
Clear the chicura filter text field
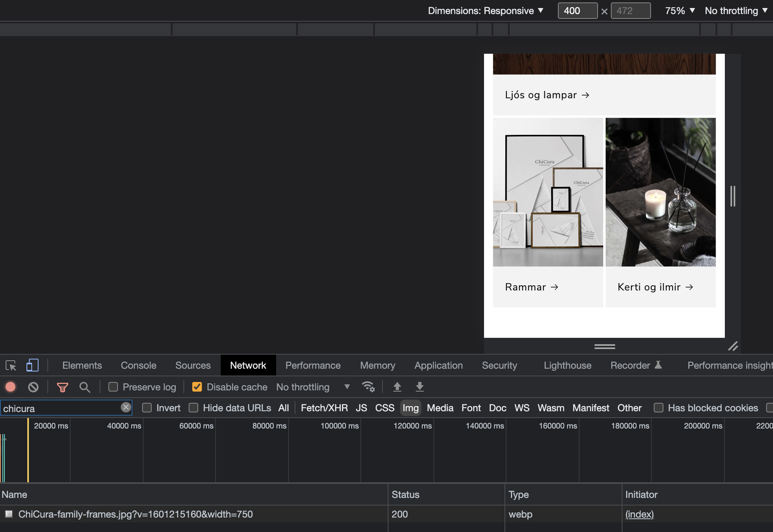tap(126, 408)
